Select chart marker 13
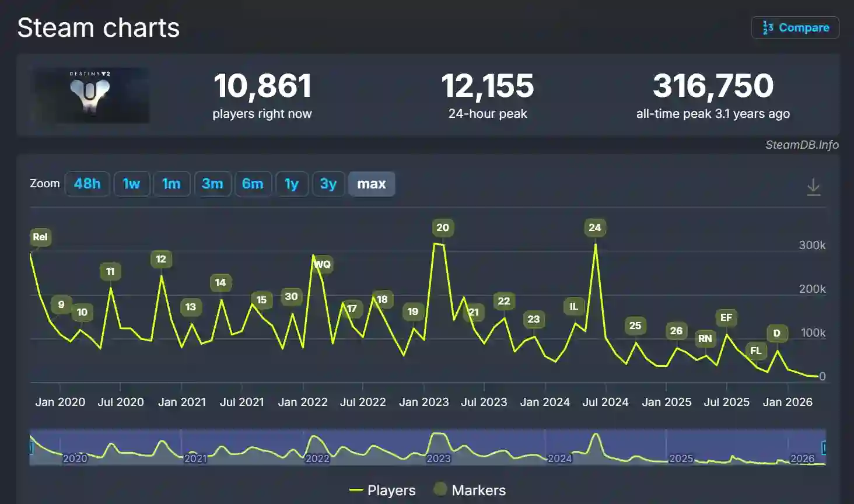 click(191, 307)
